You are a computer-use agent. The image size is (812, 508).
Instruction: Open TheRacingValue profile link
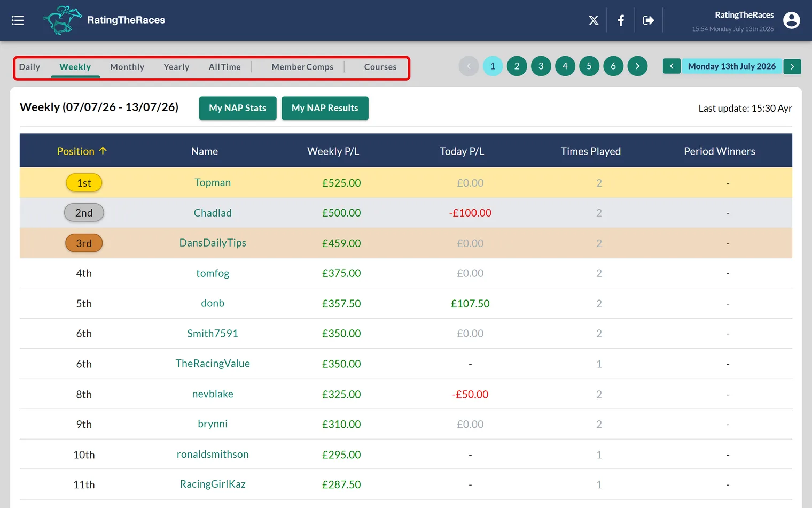[x=213, y=364]
